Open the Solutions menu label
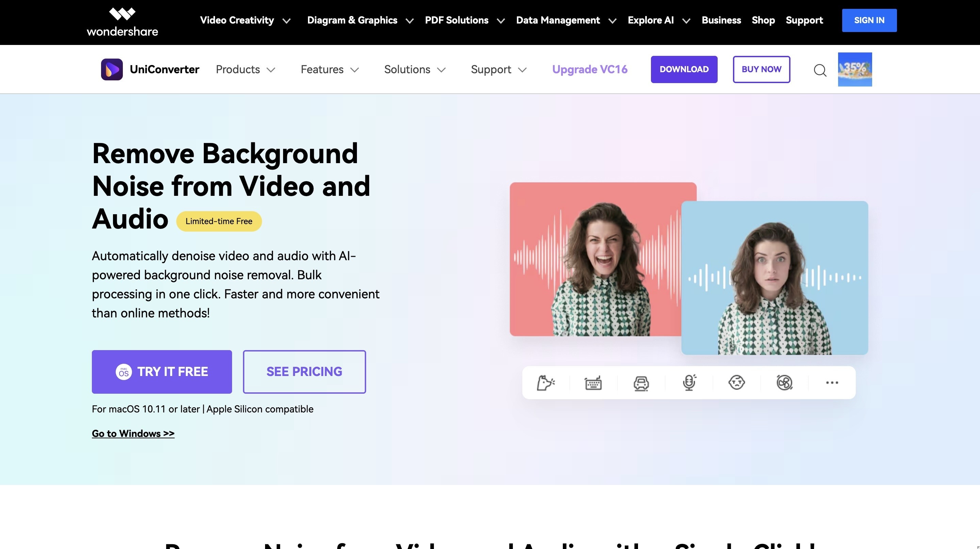 (407, 69)
